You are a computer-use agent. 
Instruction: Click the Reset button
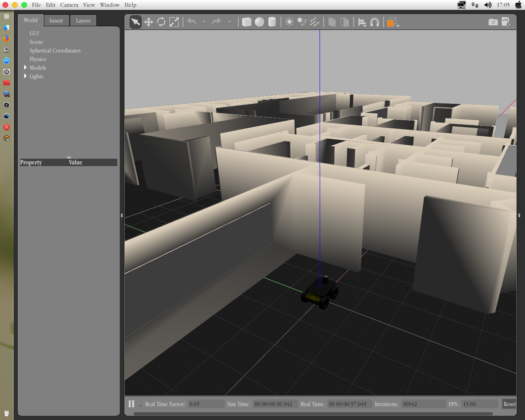click(509, 404)
